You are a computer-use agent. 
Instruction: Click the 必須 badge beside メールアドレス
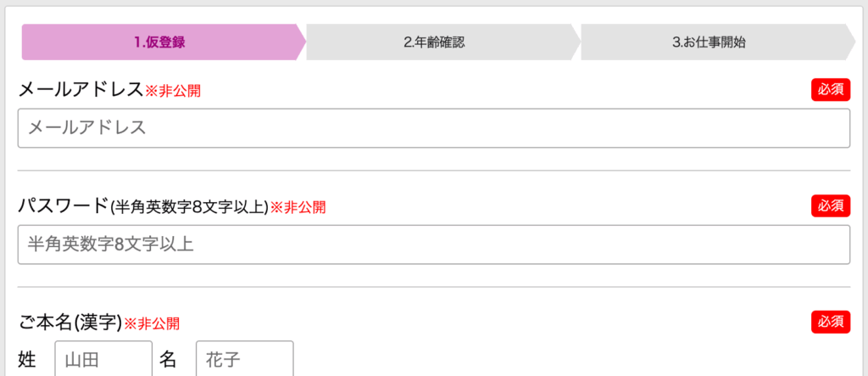(x=830, y=89)
